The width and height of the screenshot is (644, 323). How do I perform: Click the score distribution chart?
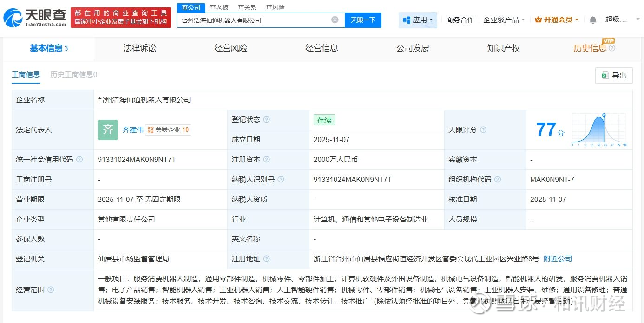[x=599, y=130]
